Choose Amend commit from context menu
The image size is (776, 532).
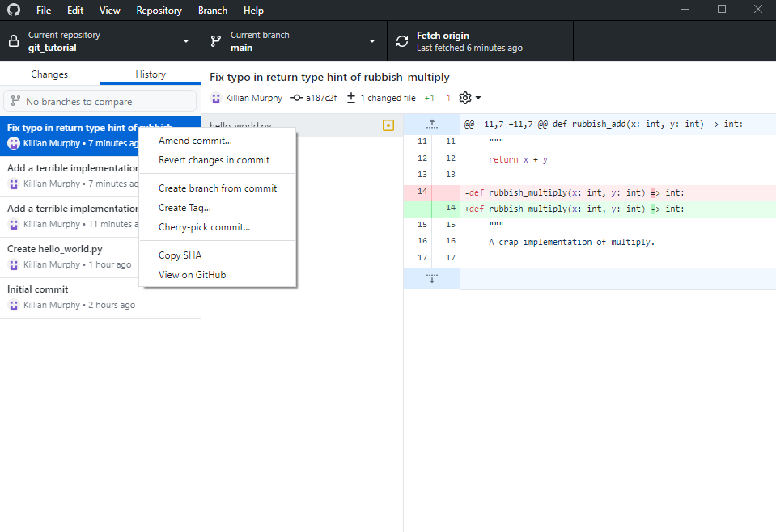tap(218, 141)
